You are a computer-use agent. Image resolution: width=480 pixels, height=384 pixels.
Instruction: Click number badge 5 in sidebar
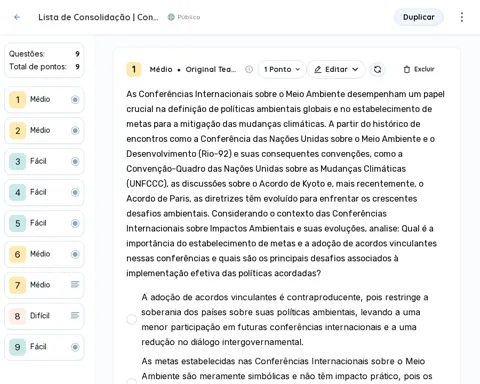[x=18, y=223]
